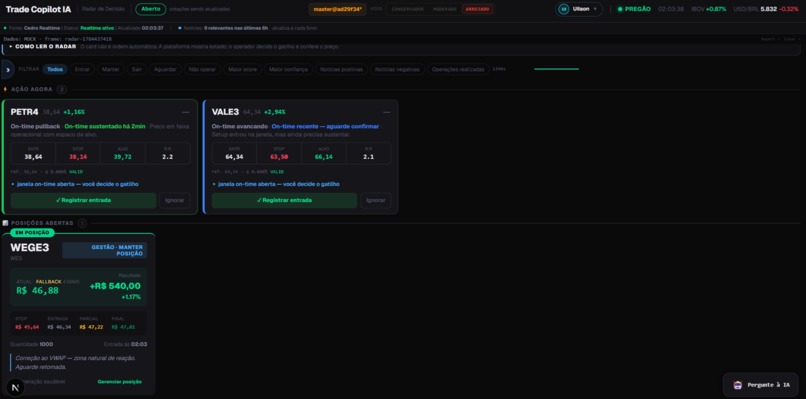Click the USD/BRL 5.832 quote
The image size is (806, 399).
coord(755,9)
